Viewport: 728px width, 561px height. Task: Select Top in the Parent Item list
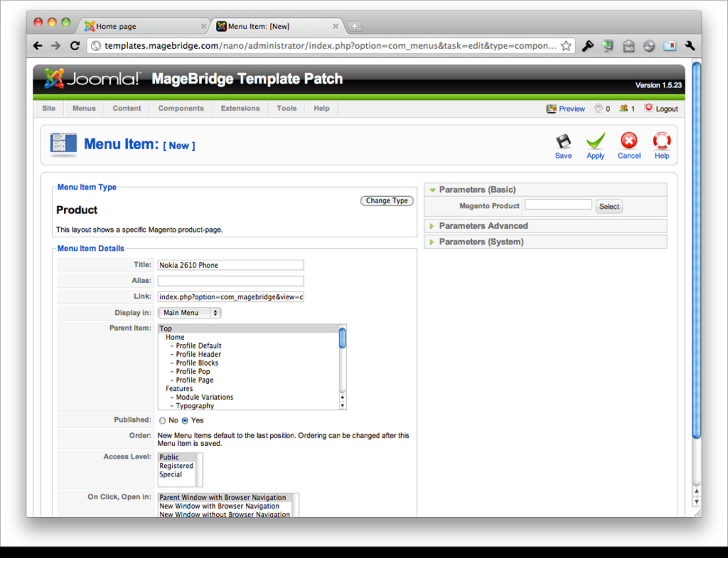pyautogui.click(x=248, y=329)
